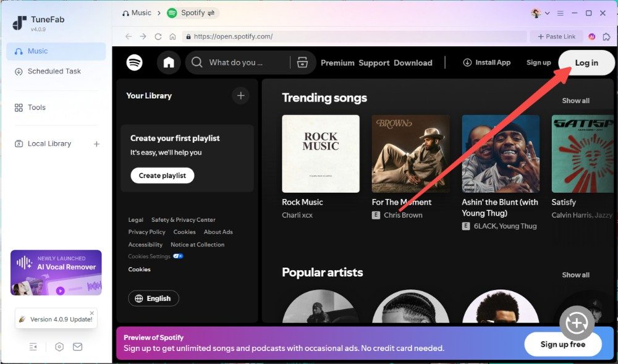Screen dimensions: 618x364
Task: Click the floating add-to-convert circle icon
Action: [577, 323]
